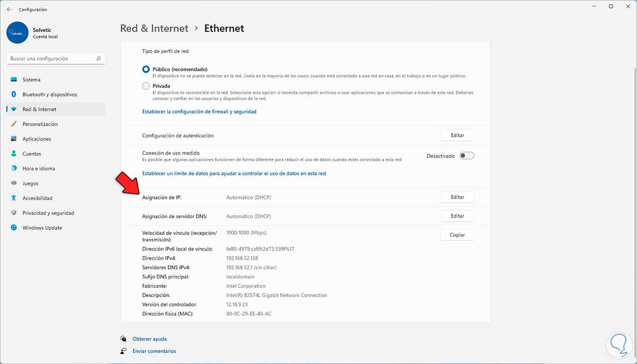Select Público (recomendado) network profile
Screen dimensions: 637x364
pyautogui.click(x=146, y=70)
